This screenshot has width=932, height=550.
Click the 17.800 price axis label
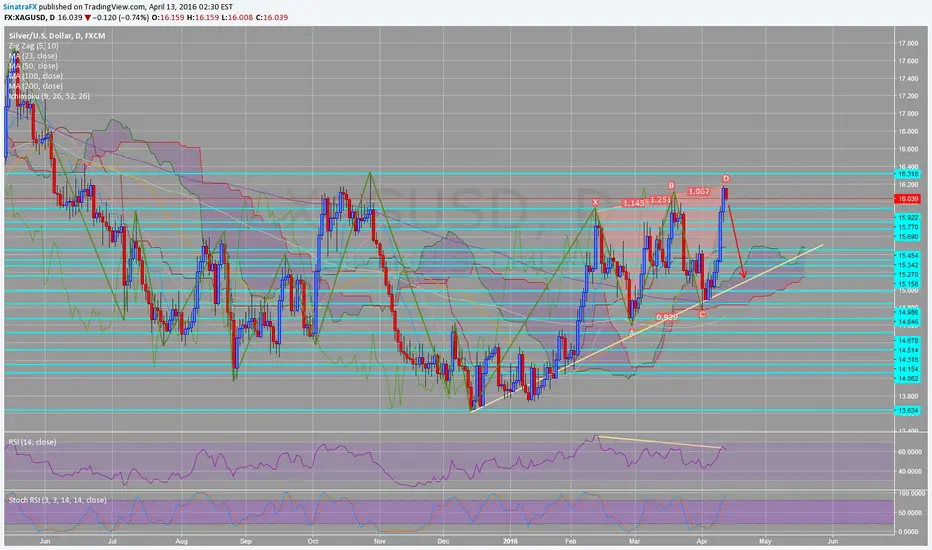pyautogui.click(x=908, y=43)
